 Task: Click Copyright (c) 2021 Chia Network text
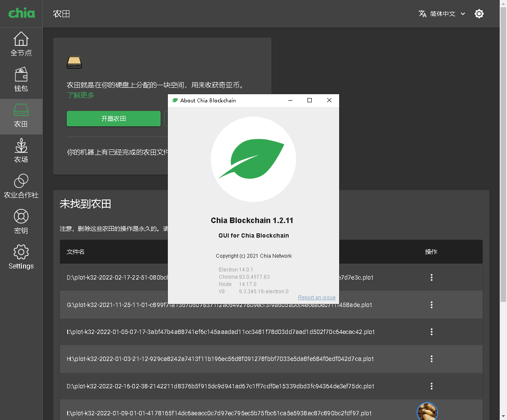[x=254, y=256]
